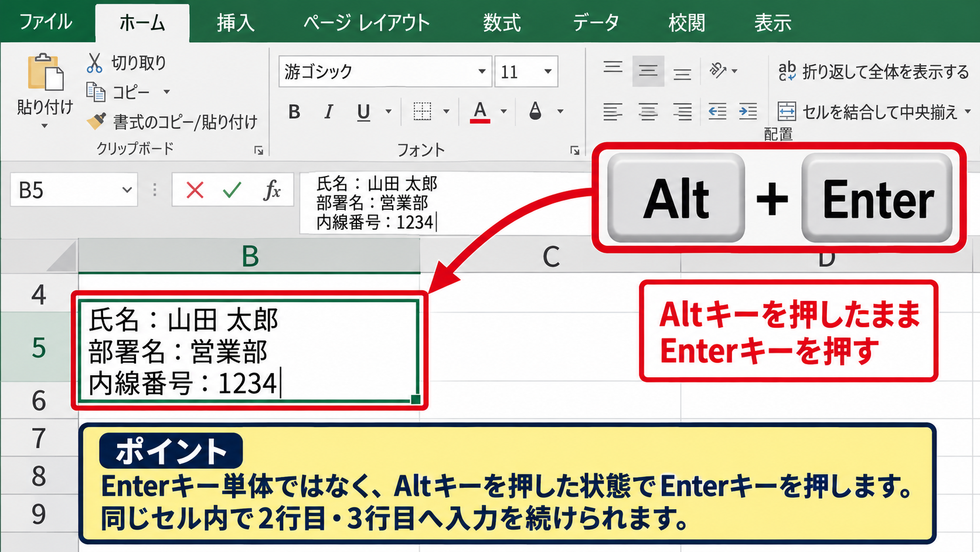The width and height of the screenshot is (980, 552).
Task: Open Insert Function fx dialog
Action: click(x=272, y=190)
